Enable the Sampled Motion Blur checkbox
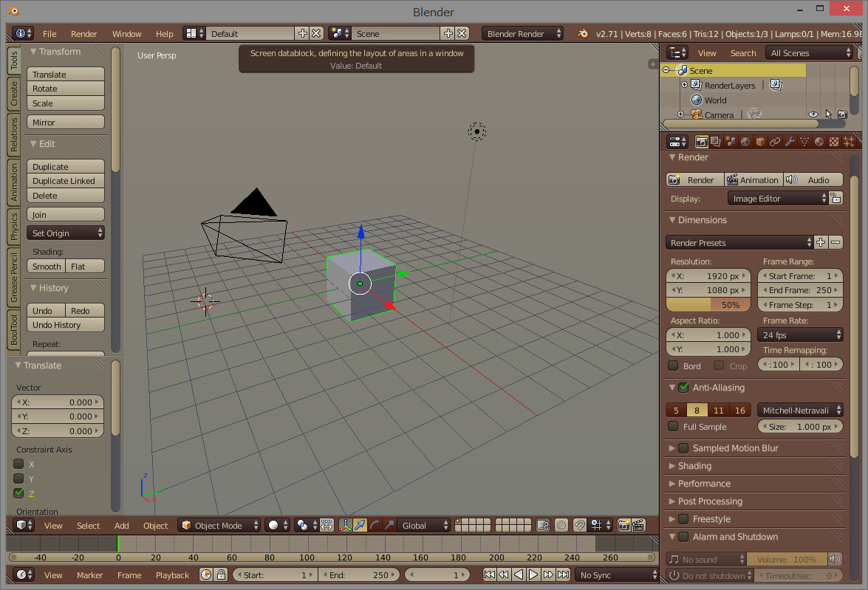The height and width of the screenshot is (590, 868). pos(683,447)
